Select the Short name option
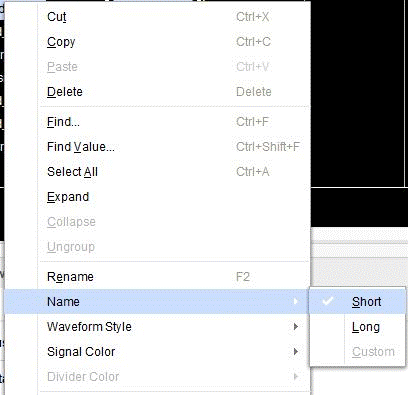 [x=358, y=302]
